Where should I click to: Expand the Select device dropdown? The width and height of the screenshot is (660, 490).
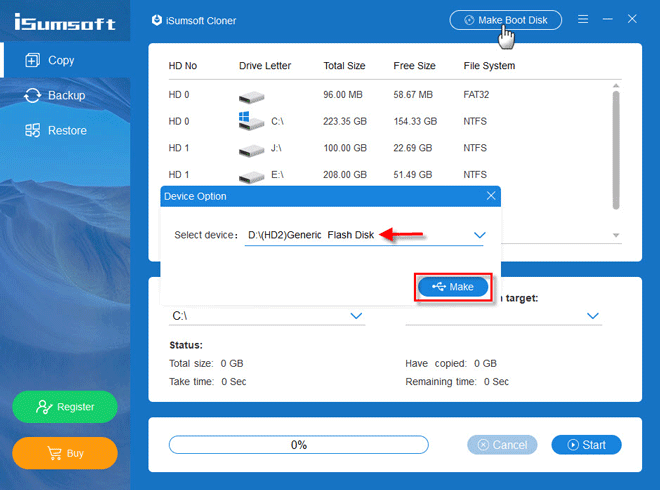click(x=480, y=235)
